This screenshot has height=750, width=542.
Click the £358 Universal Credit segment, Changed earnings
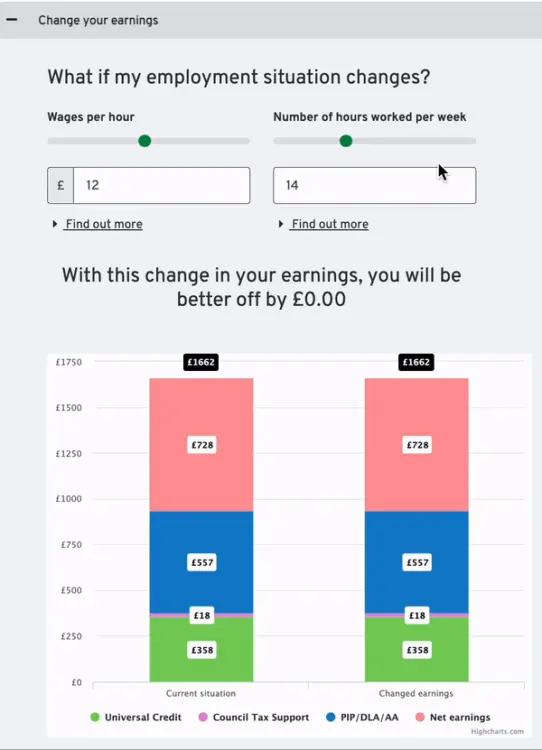[x=417, y=650]
